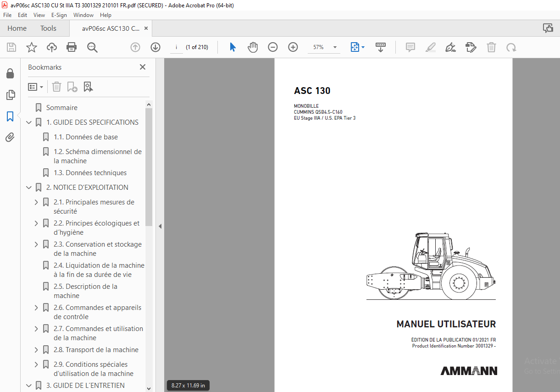Go to next page arrow
Viewport: 560px width, 392px height.
tap(155, 47)
